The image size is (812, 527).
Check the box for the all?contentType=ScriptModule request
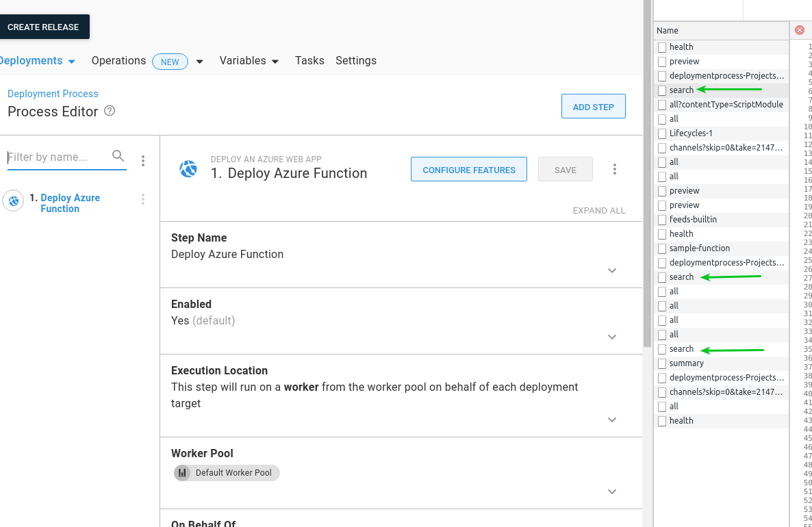click(x=662, y=105)
